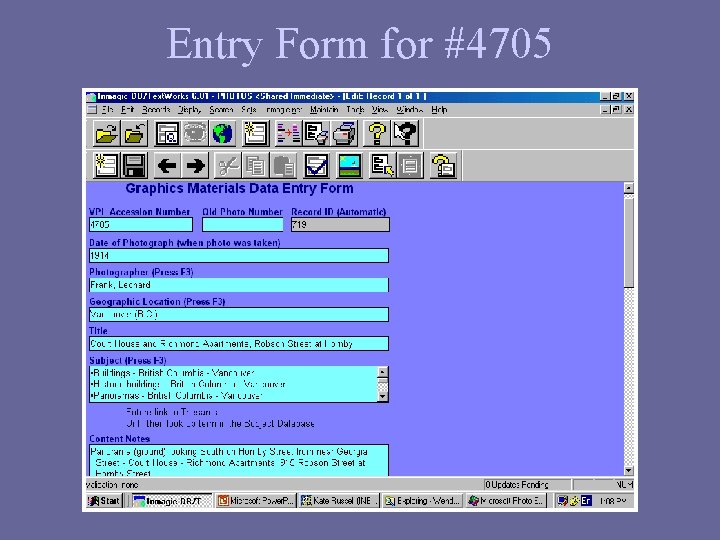
Task: Open the File menu
Action: coord(107,110)
